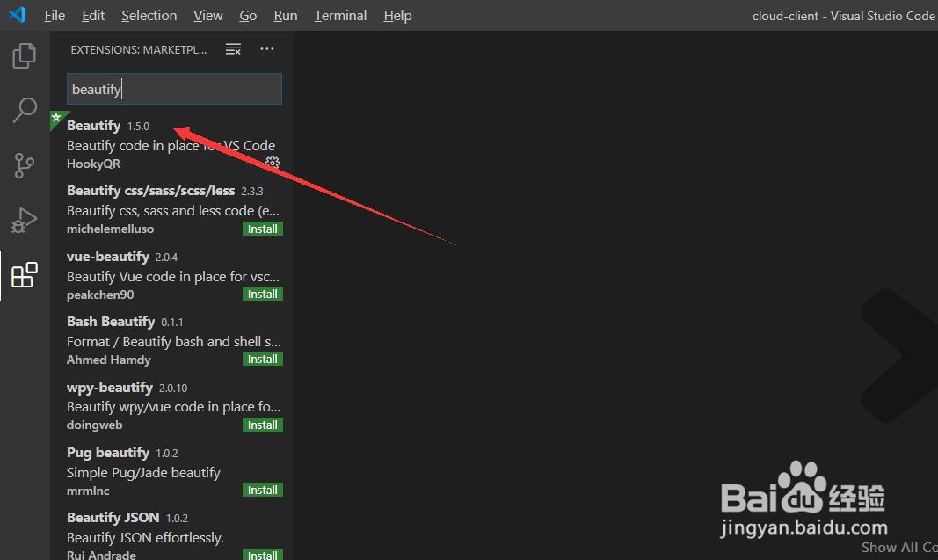Screen dimensions: 938x560
Task: Select the wpy-beautify extension title
Action: pyautogui.click(x=110, y=388)
